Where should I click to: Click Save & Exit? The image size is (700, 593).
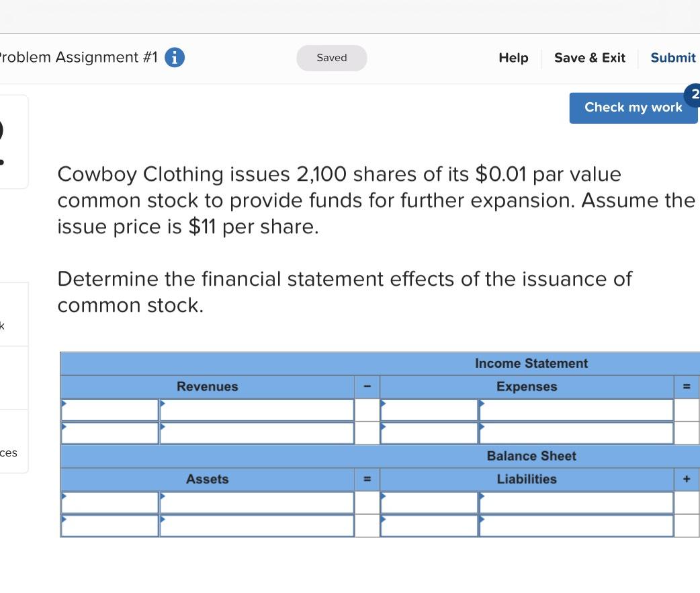pyautogui.click(x=589, y=58)
